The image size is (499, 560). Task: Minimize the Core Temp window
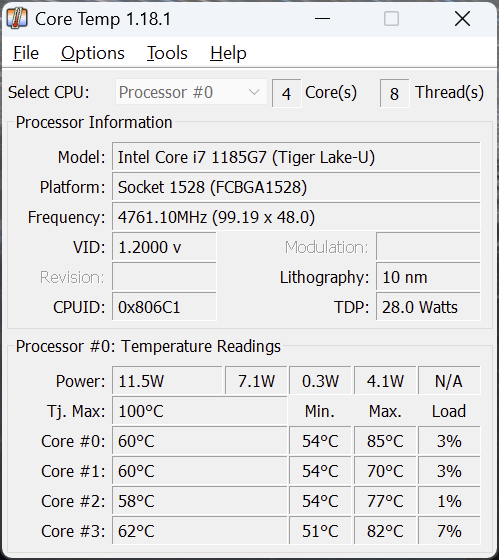coord(322,19)
